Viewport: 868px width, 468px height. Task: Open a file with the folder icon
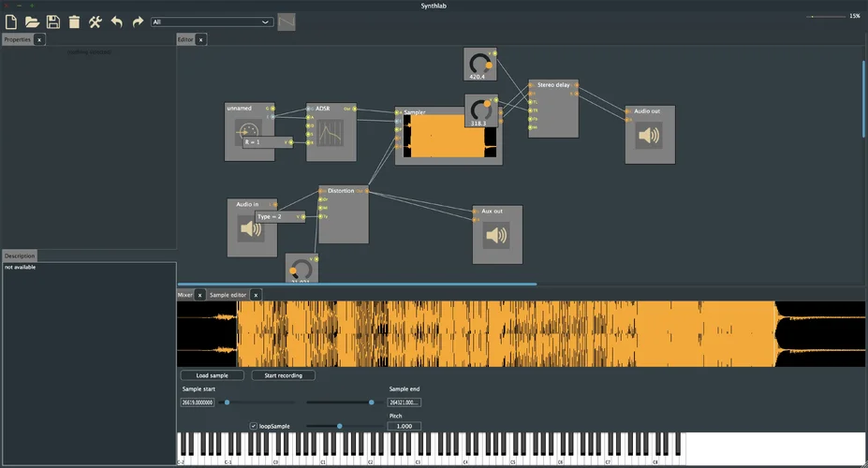32,22
